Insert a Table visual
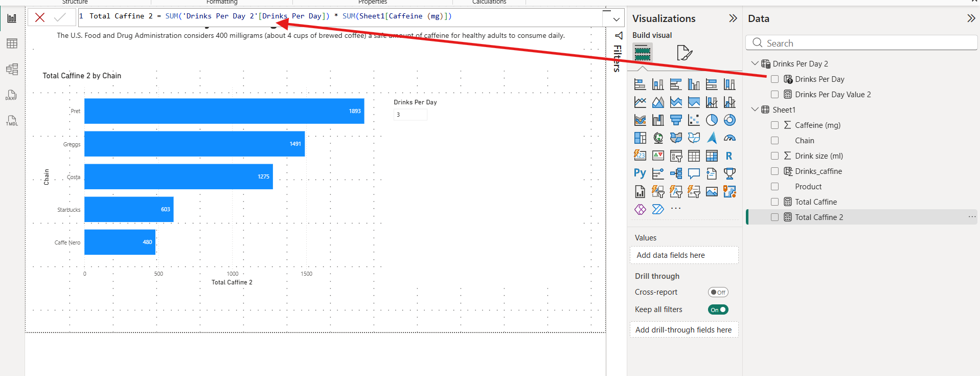Image resolution: width=980 pixels, height=376 pixels. tap(694, 156)
